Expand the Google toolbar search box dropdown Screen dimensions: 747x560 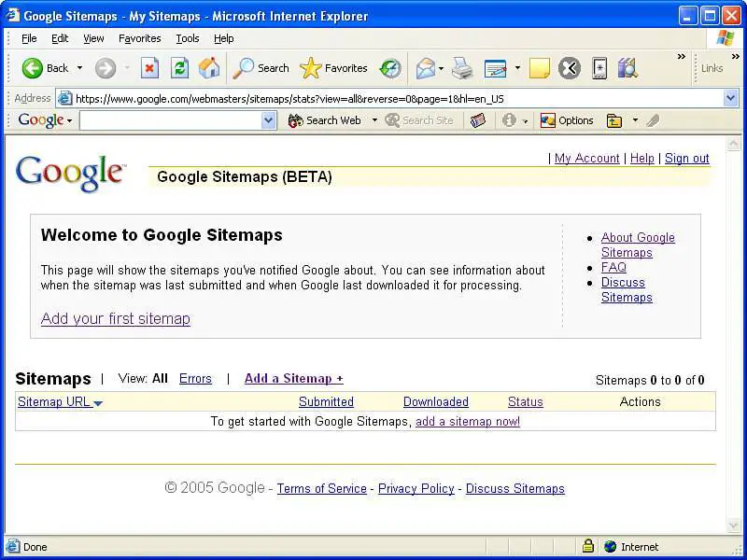[269, 120]
